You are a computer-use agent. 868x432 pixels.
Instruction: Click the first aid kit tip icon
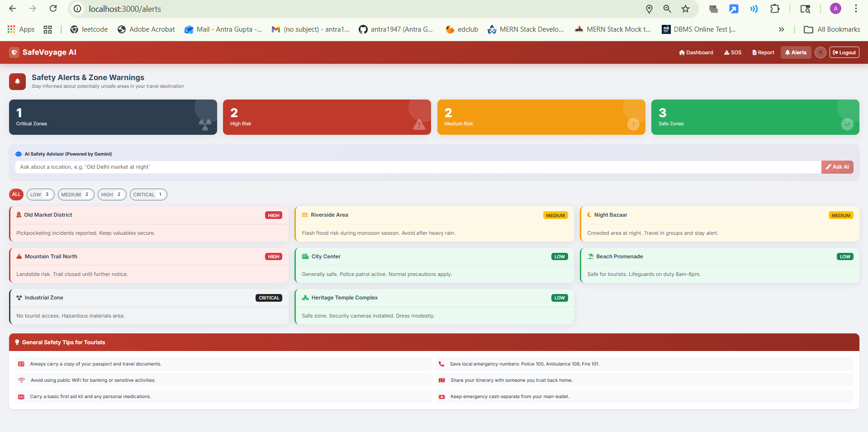point(21,397)
